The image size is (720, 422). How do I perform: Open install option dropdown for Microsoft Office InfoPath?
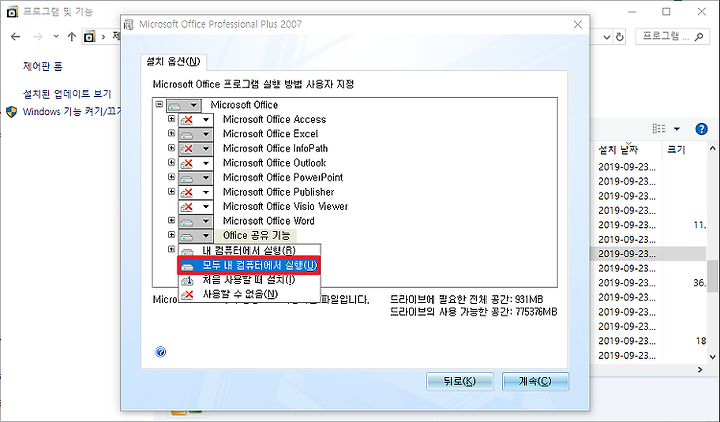(196, 149)
